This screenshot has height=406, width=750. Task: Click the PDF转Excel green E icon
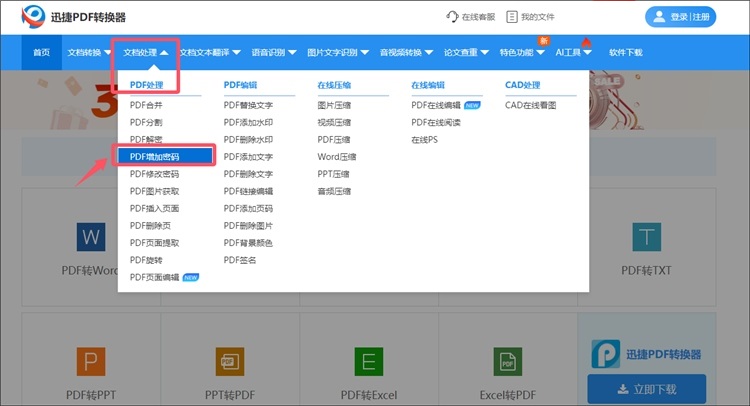[369, 361]
